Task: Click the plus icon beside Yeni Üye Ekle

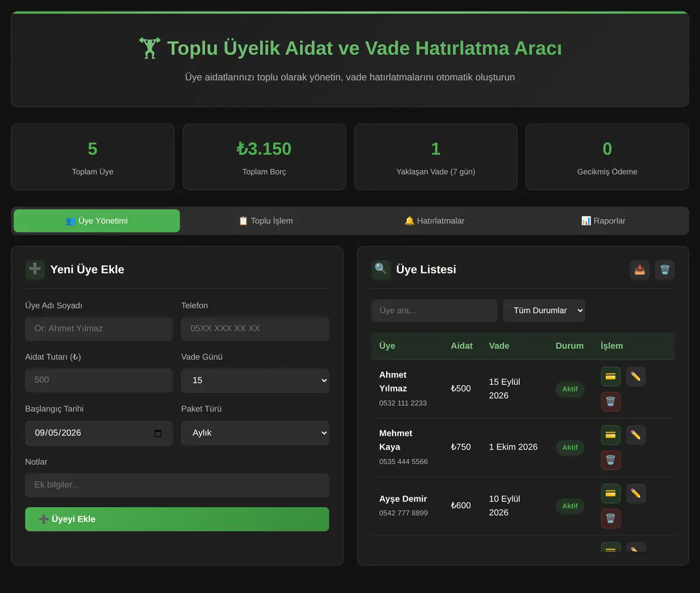Action: click(35, 269)
